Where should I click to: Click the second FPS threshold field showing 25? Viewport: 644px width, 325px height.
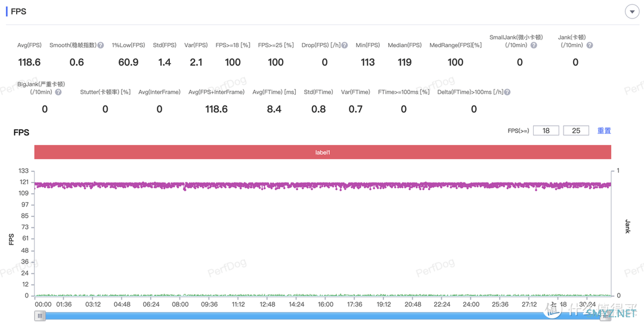[576, 131]
